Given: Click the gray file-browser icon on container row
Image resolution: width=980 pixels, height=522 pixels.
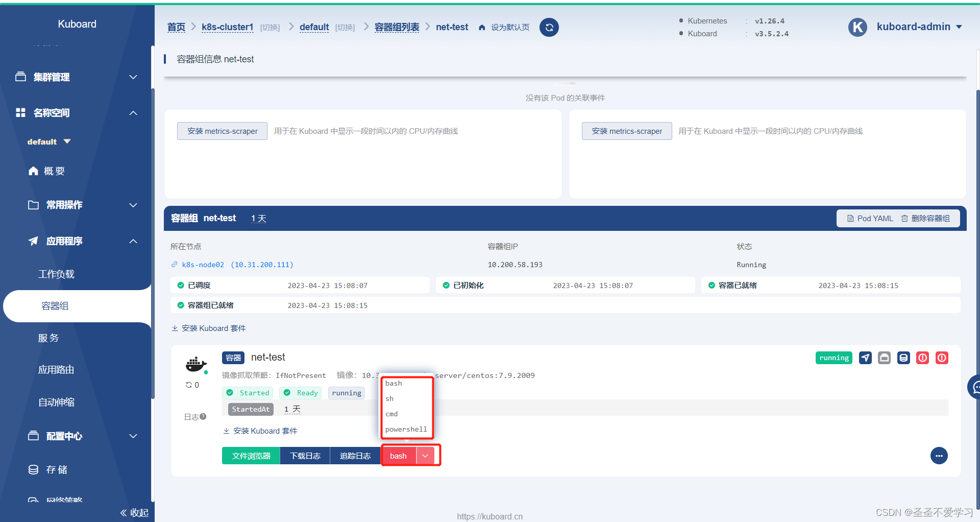Looking at the screenshot, I should [x=885, y=358].
